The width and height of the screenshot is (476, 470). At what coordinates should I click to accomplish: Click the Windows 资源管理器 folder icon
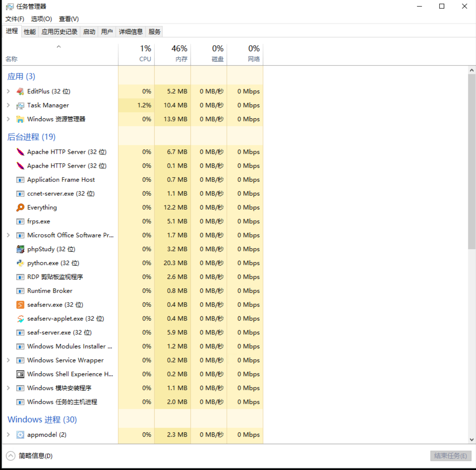point(20,119)
